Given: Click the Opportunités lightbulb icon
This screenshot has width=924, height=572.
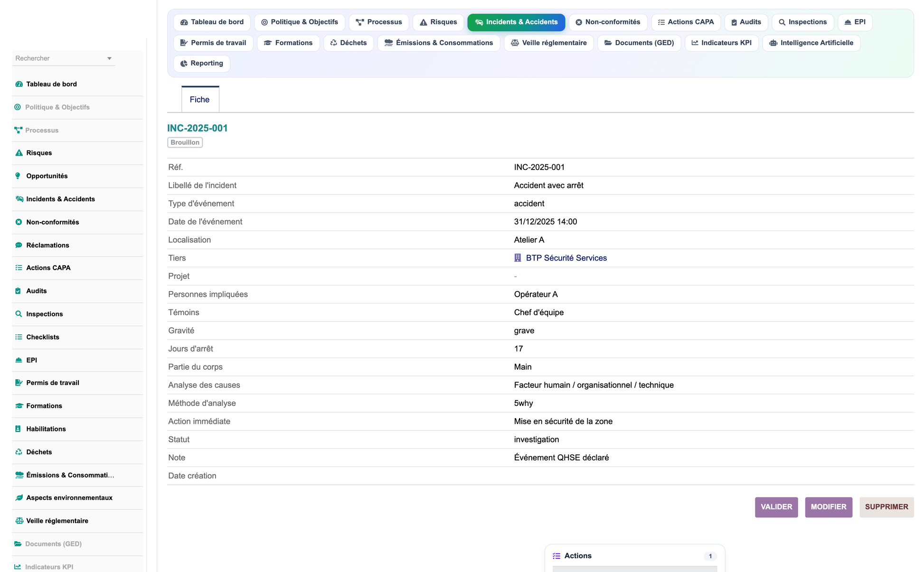Looking at the screenshot, I should tap(18, 176).
